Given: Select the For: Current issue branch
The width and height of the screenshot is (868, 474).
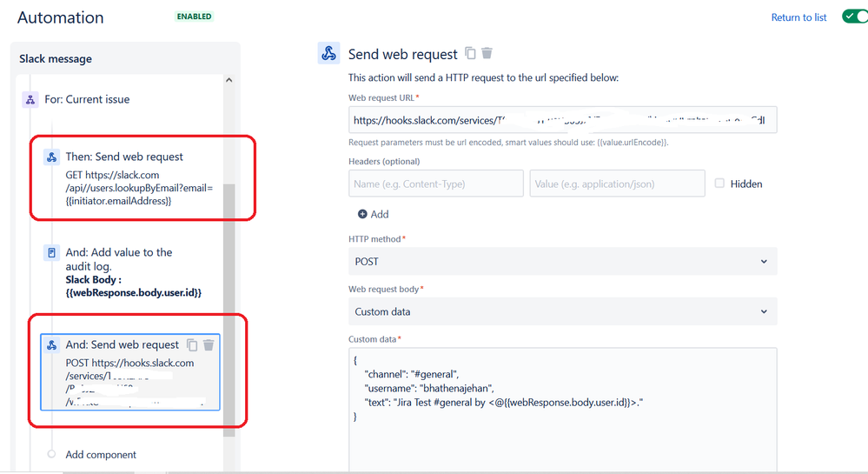Looking at the screenshot, I should pyautogui.click(x=87, y=100).
